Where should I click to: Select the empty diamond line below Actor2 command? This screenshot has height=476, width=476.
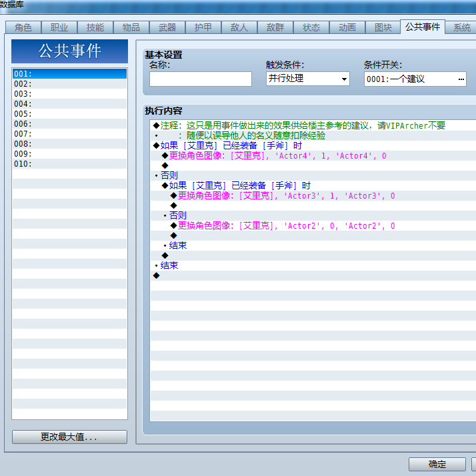[313, 235]
